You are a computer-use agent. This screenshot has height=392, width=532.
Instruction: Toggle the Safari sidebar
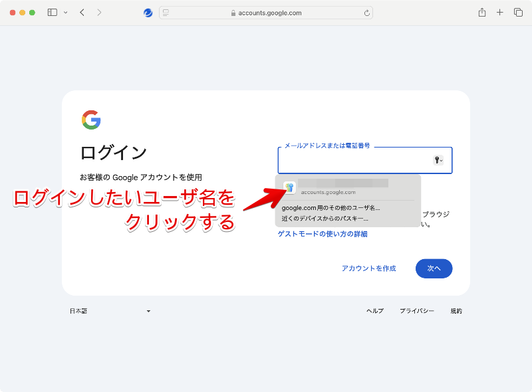click(x=53, y=13)
